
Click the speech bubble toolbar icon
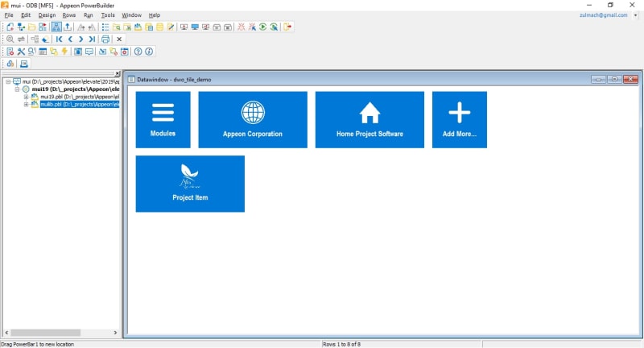coord(89,52)
